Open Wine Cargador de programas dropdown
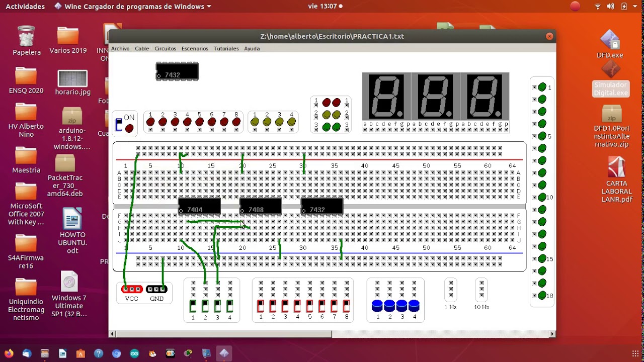This screenshot has height=362, width=644. pyautogui.click(x=133, y=7)
